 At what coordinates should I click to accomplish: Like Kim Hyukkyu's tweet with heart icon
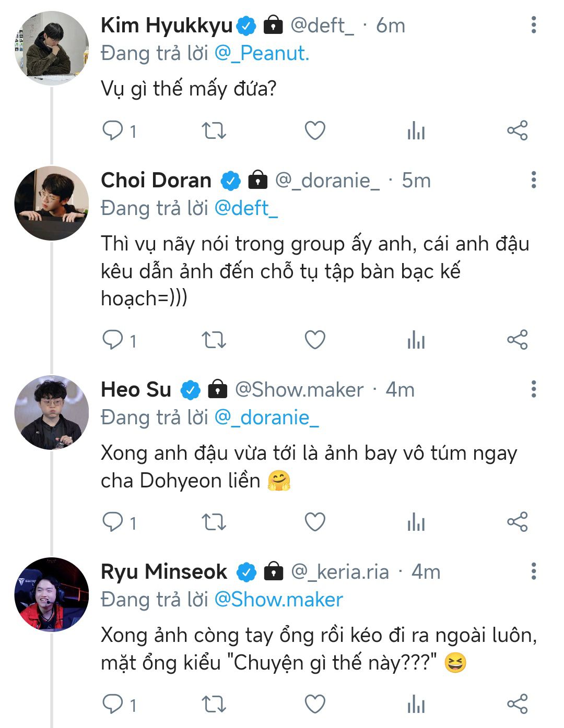point(315,130)
